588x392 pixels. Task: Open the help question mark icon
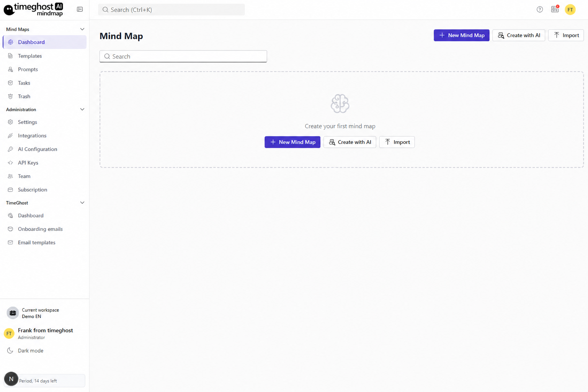tap(539, 10)
